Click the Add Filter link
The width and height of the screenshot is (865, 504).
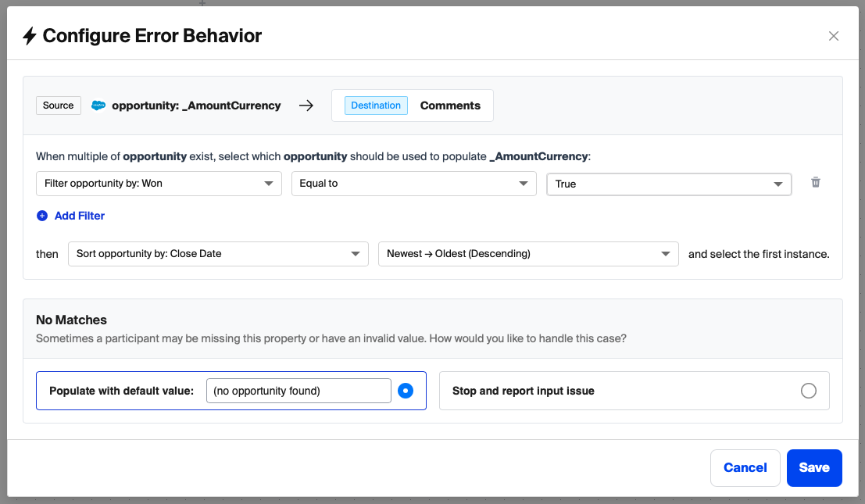80,216
